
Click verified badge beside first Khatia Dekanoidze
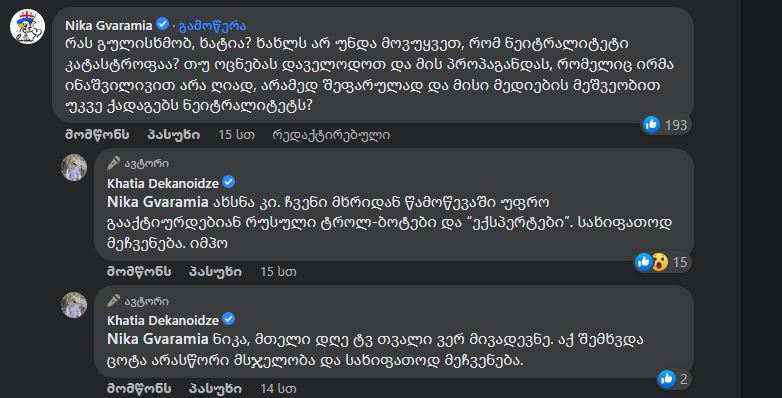point(228,182)
